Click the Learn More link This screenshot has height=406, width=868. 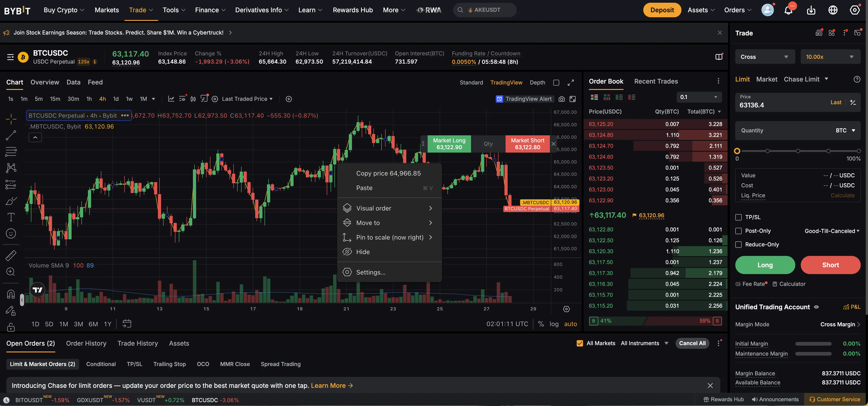[332, 386]
